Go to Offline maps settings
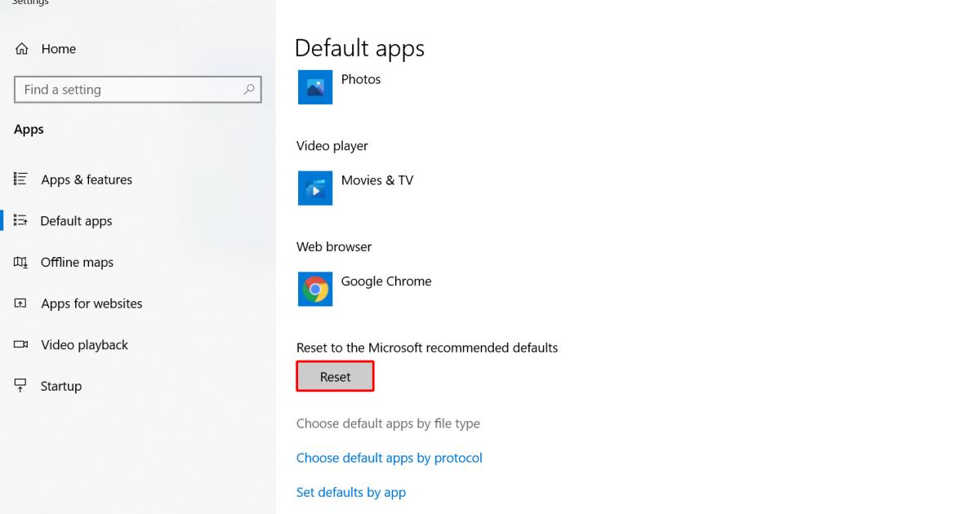Image resolution: width=980 pixels, height=514 pixels. (x=77, y=262)
